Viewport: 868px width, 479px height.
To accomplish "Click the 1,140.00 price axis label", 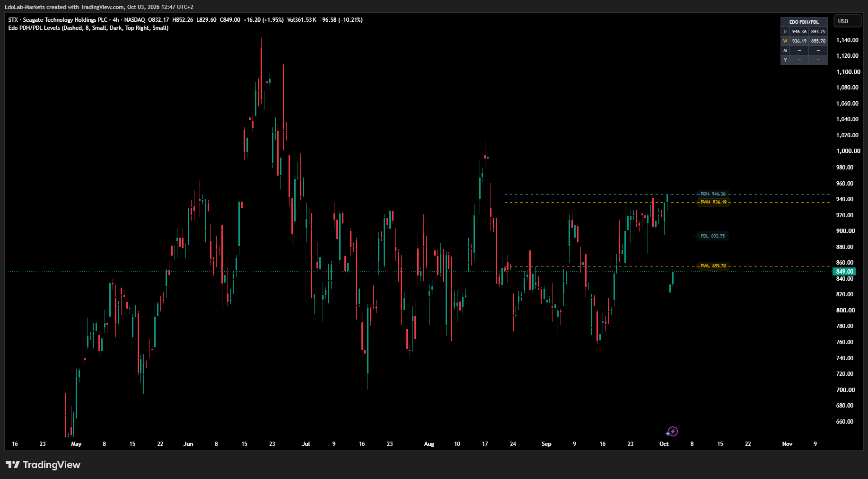I will (847, 40).
